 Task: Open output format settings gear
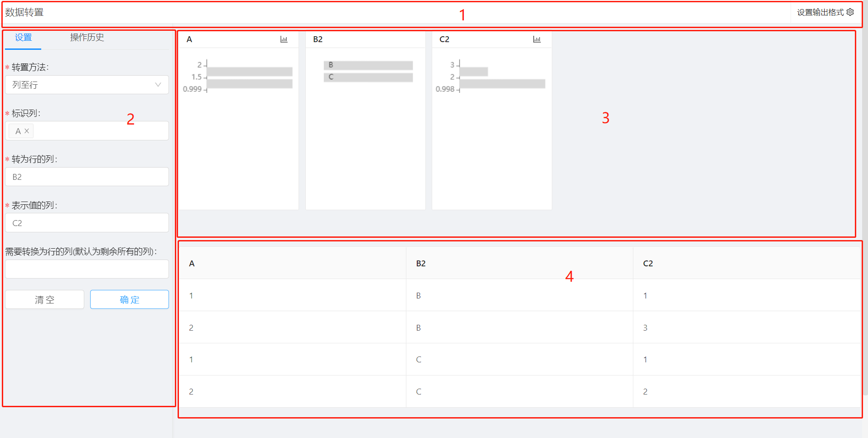[x=850, y=12]
